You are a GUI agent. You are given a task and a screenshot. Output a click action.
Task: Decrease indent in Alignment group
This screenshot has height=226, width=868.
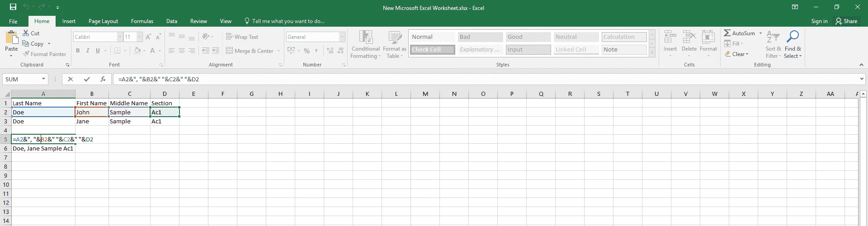coord(206,51)
